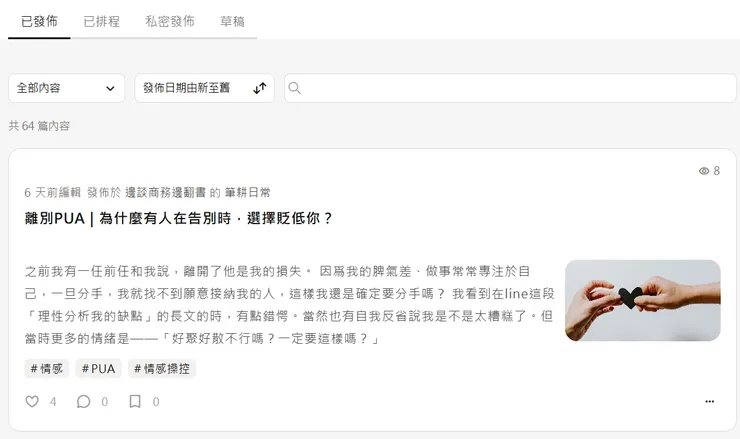Switch to the 私密發佈 tab
Screen dimensions: 740x439
coord(170,21)
